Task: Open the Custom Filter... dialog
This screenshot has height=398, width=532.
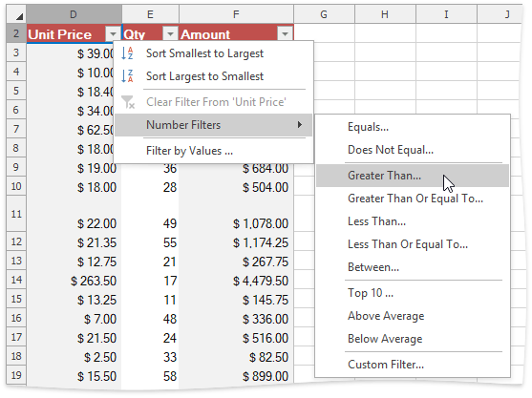Action: click(x=413, y=364)
